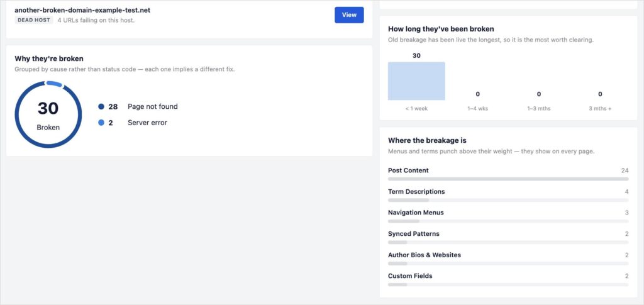
Task: Click the Custom Fields progress bar
Action: 508,284
